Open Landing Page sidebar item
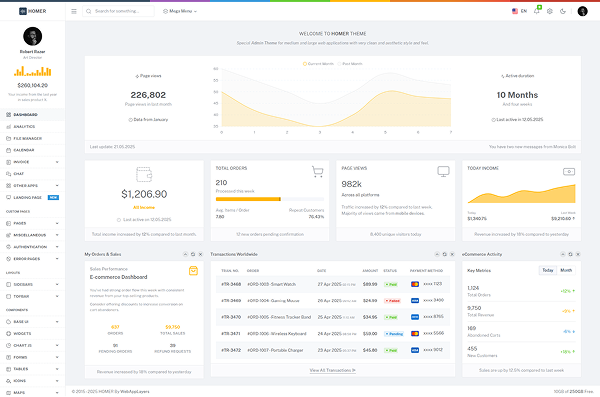 pos(33,198)
